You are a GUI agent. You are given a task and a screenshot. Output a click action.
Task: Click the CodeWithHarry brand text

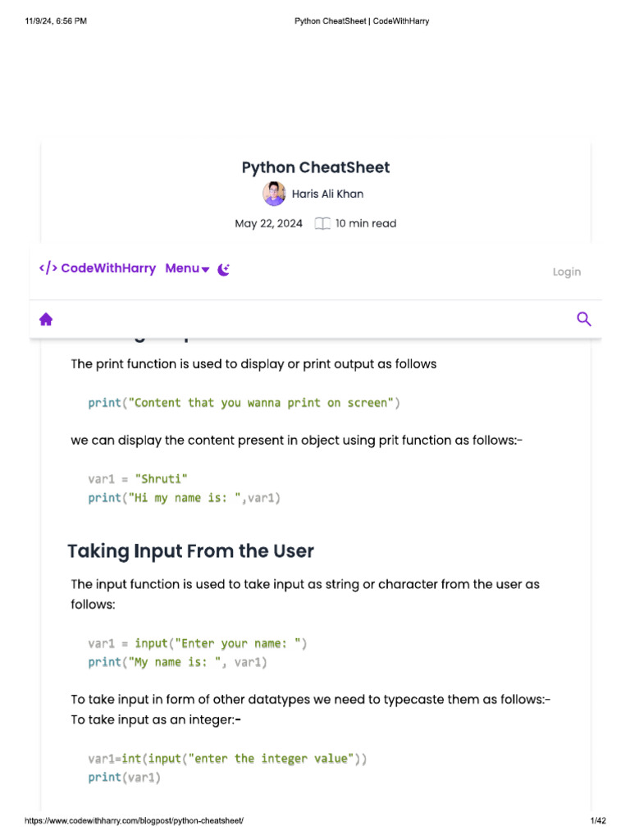[108, 268]
